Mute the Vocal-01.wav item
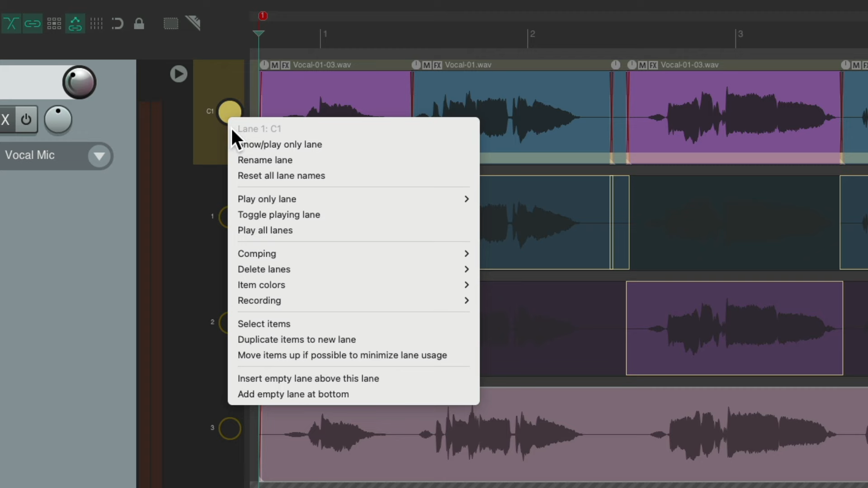This screenshot has width=868, height=488. [425, 65]
